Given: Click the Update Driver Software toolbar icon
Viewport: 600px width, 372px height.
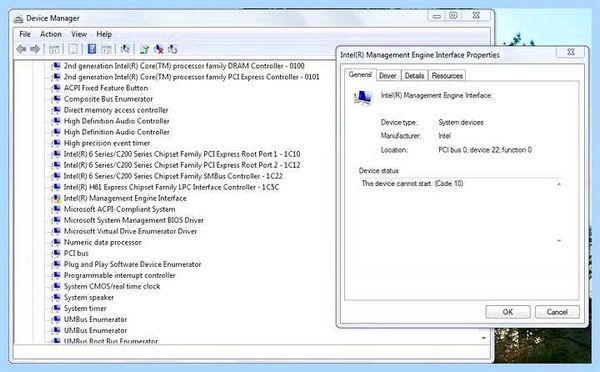Looking at the screenshot, I should pyautogui.click(x=144, y=49).
